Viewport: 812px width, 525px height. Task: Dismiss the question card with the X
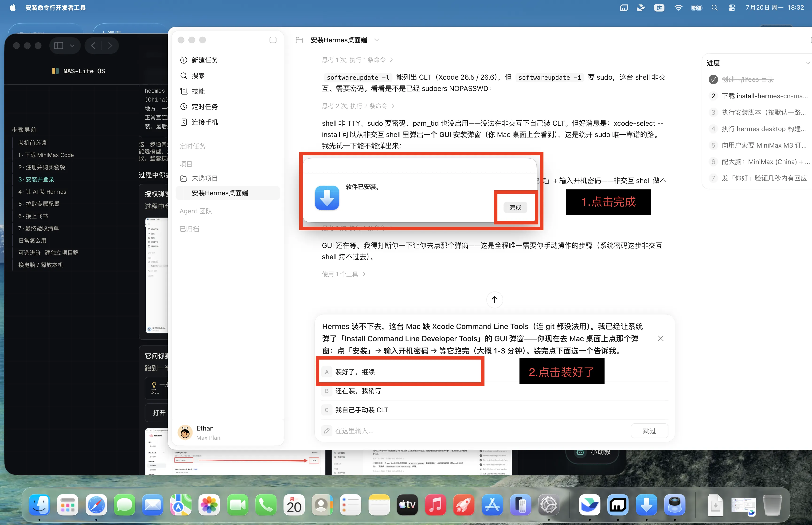point(661,338)
